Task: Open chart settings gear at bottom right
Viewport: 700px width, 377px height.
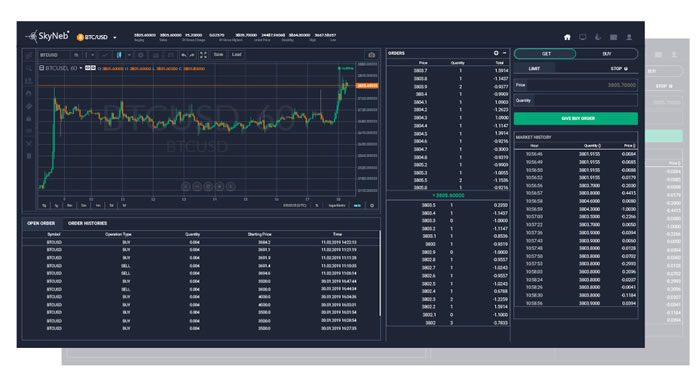Action: 372,205
